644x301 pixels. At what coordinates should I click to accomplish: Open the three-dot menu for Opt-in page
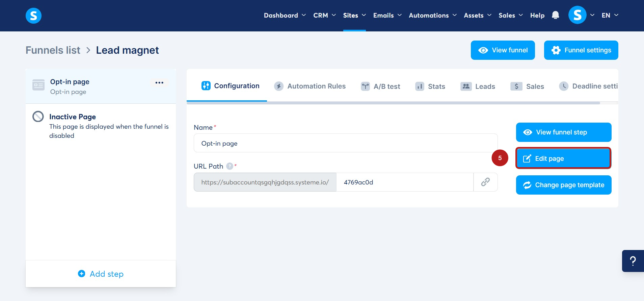(x=159, y=83)
